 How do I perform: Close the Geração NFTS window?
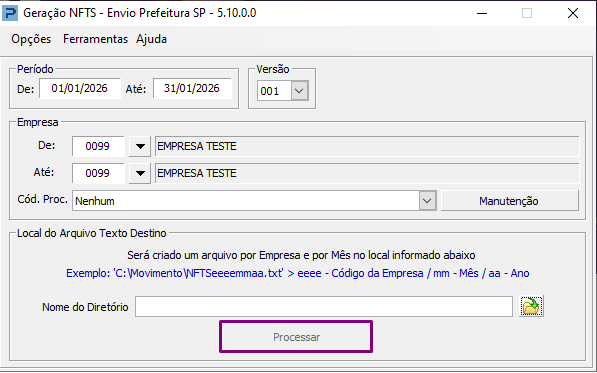(573, 13)
